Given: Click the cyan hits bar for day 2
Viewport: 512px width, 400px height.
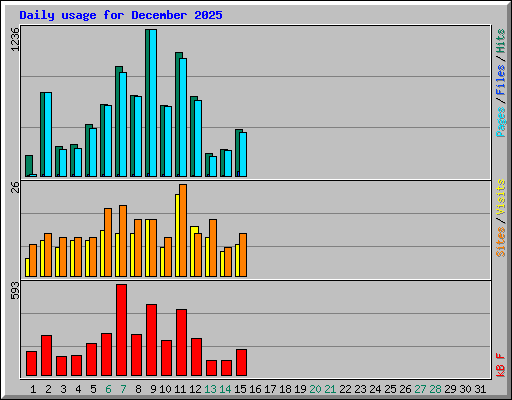Looking at the screenshot, I should tap(48, 134).
